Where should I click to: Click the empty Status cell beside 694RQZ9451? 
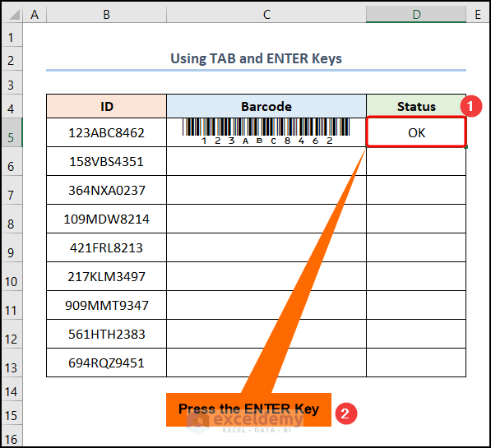pos(416,363)
